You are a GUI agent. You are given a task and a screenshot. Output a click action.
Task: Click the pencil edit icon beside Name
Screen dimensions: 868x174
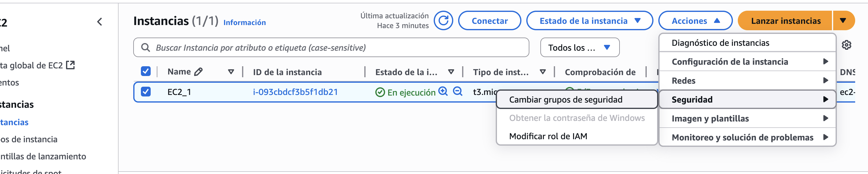point(198,72)
